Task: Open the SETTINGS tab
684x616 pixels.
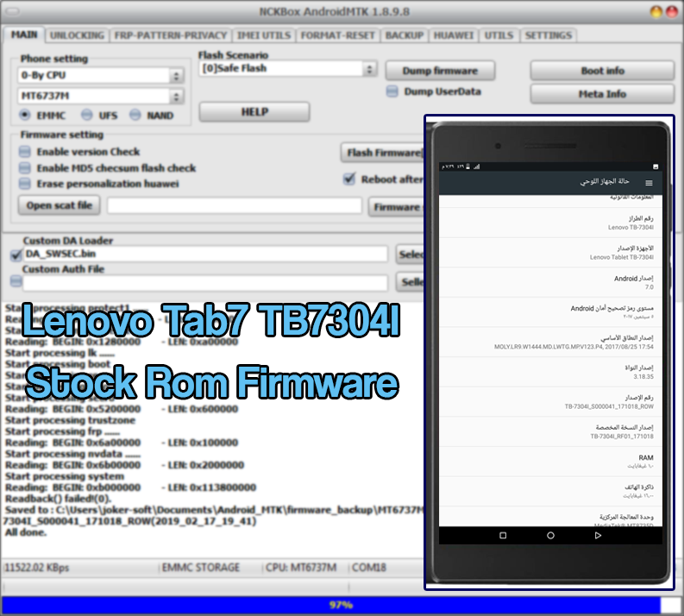Action: coord(549,35)
